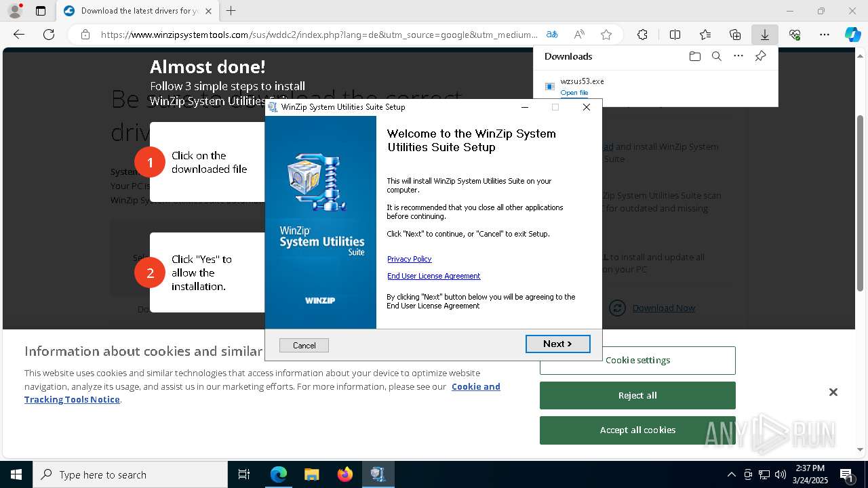Minimize the WinZip setup dialog
Image resolution: width=868 pixels, height=488 pixels.
tap(525, 107)
